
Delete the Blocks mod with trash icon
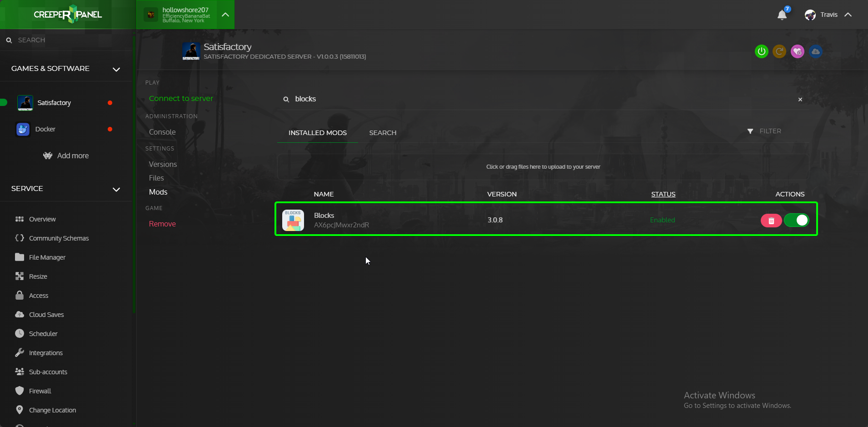point(771,221)
